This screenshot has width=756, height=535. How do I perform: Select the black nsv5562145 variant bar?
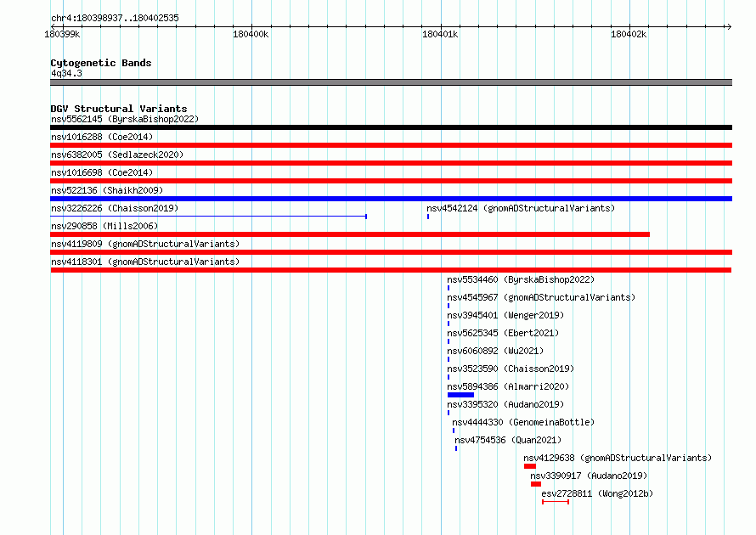pyautogui.click(x=391, y=127)
